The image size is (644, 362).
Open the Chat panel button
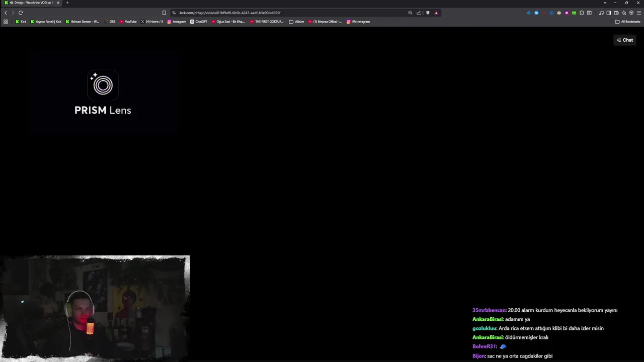625,40
